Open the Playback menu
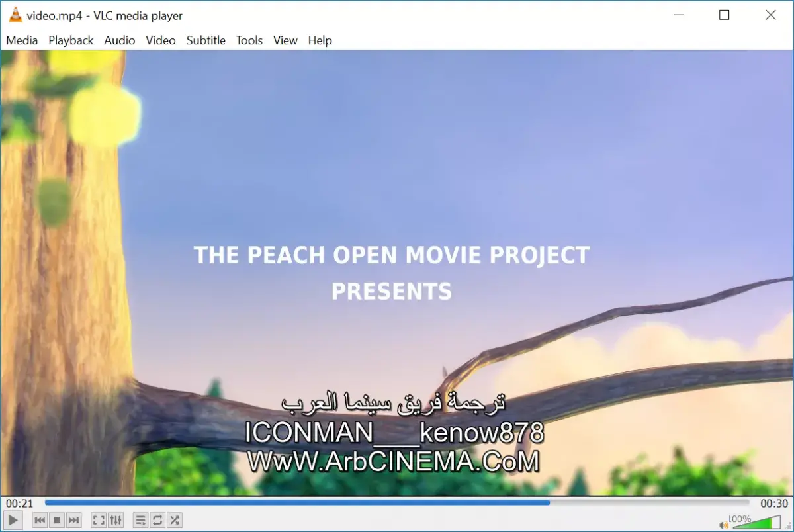This screenshot has width=794, height=532. pos(71,40)
